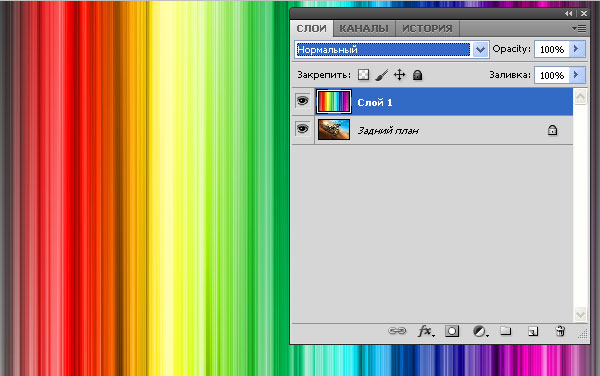This screenshot has height=376, width=600.
Task: Close the layers panel
Action: coord(584,13)
